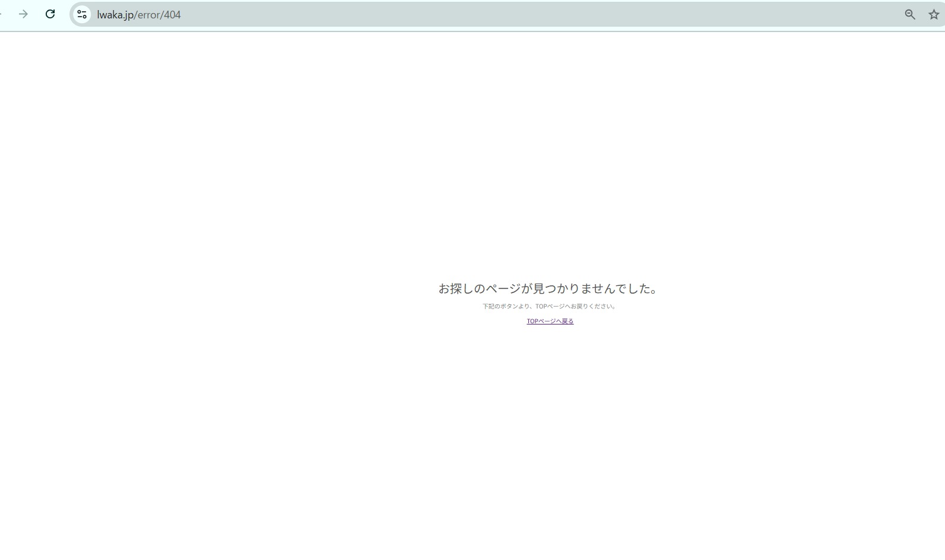This screenshot has width=945, height=560.
Task: Click the お探しのページが見つかりませんでした heading
Action: (x=548, y=289)
